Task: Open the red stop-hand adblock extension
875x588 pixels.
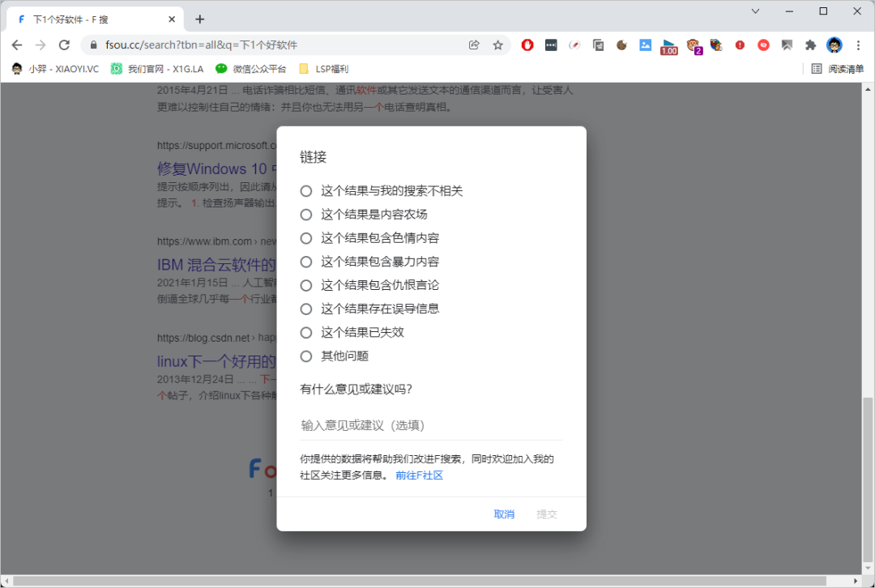Action: [527, 45]
